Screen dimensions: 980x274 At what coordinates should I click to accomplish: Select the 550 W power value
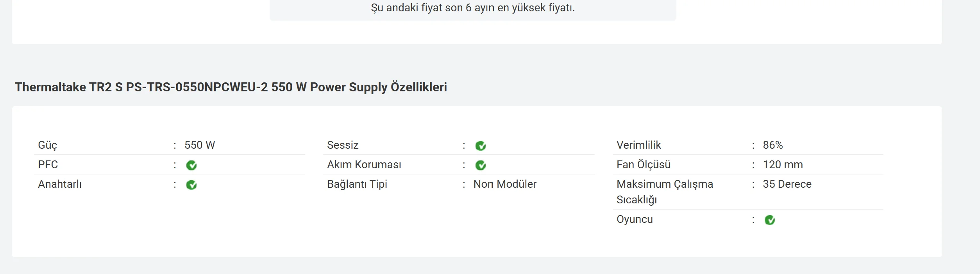[200, 145]
